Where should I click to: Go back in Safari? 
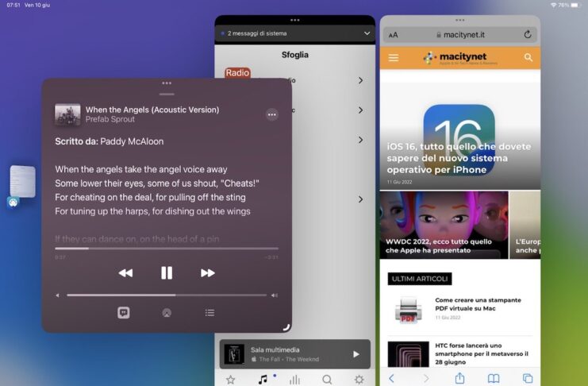tap(391, 378)
